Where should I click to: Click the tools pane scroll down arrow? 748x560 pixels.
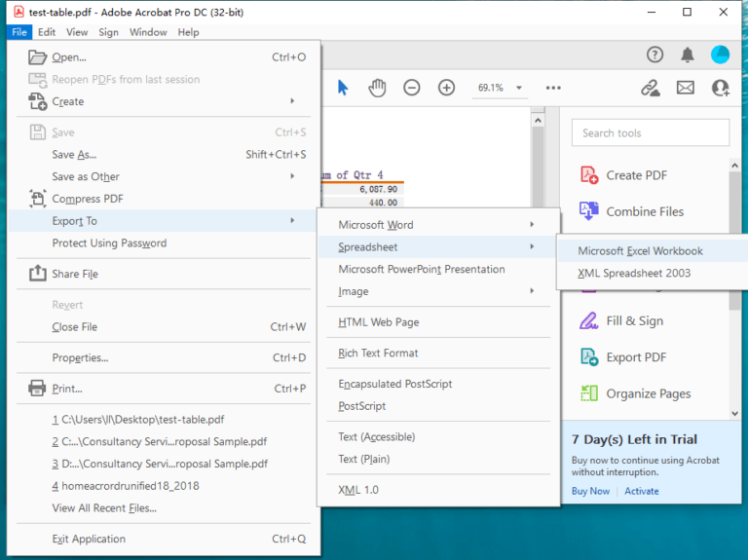(734, 413)
